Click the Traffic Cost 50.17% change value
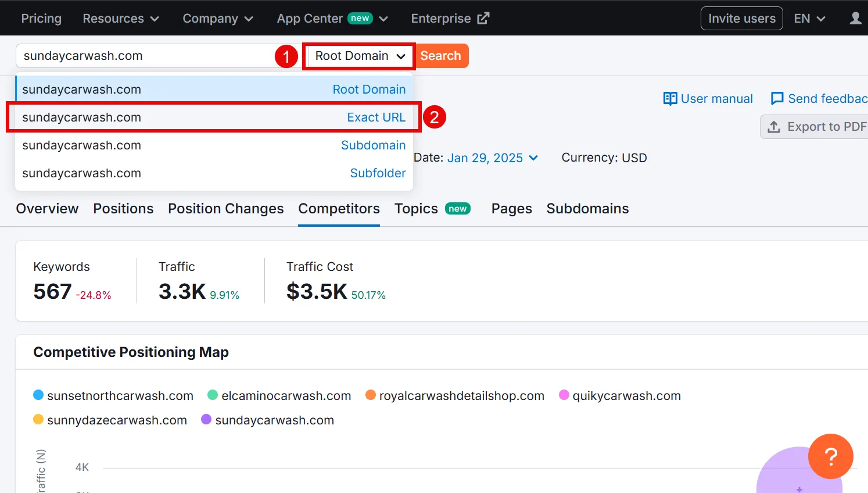The width and height of the screenshot is (868, 493). click(x=368, y=295)
